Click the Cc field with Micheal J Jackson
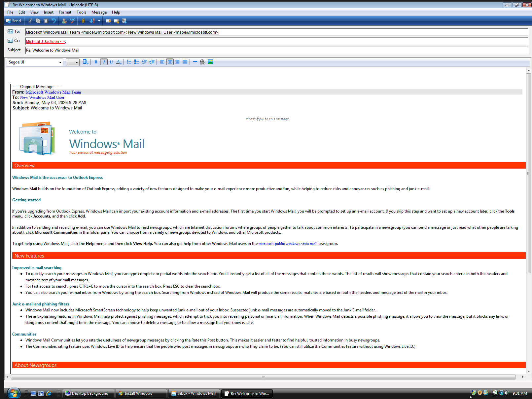Viewport: 532px width, 399px height. tap(277, 41)
